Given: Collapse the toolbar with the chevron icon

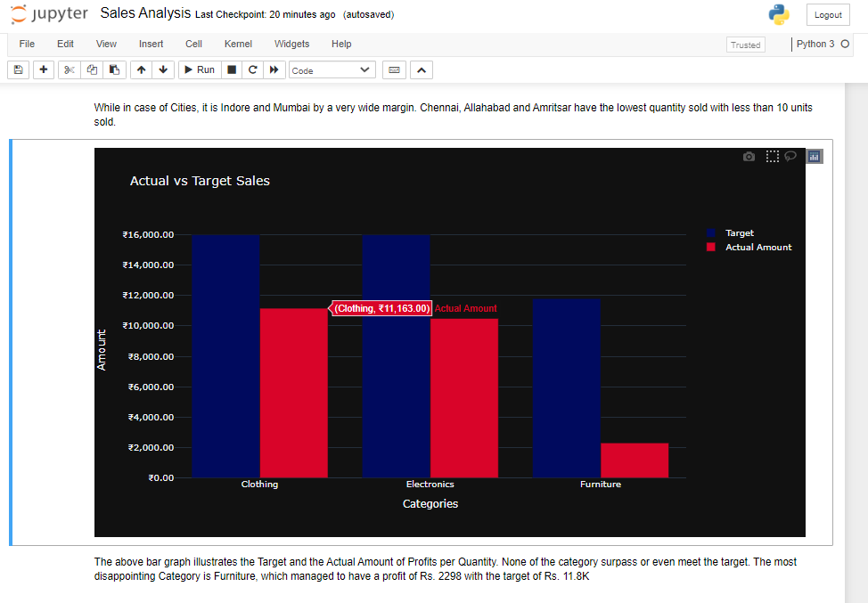Looking at the screenshot, I should click(421, 69).
